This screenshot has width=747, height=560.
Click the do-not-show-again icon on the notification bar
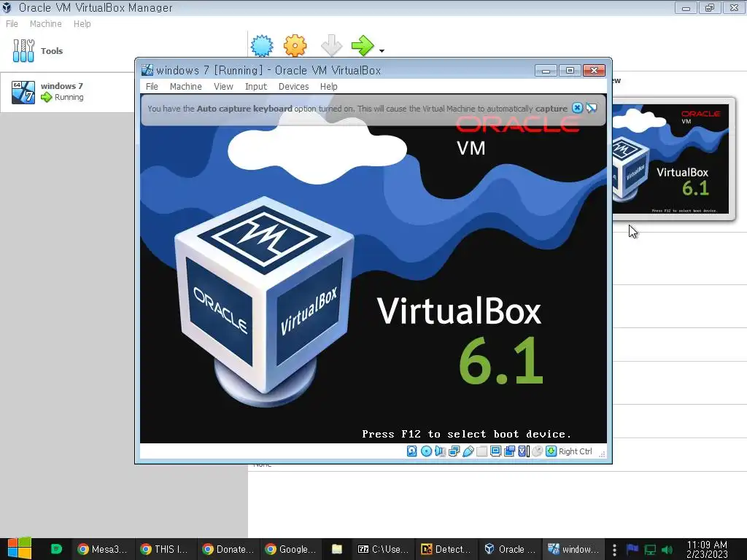click(591, 108)
